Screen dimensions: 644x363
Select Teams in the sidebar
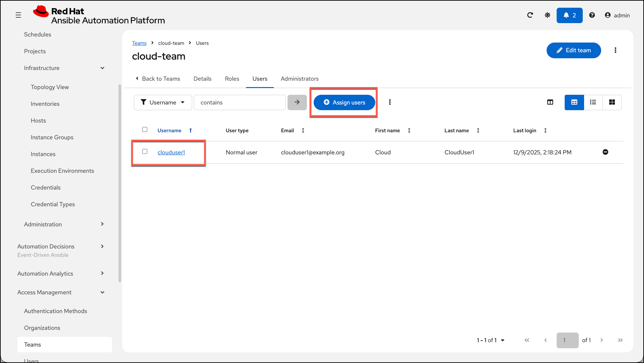[65, 345]
